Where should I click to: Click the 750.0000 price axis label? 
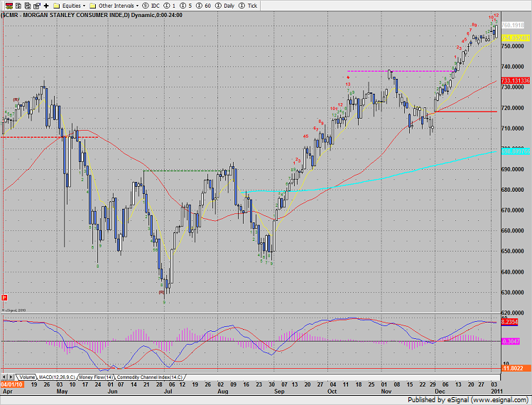(512, 46)
